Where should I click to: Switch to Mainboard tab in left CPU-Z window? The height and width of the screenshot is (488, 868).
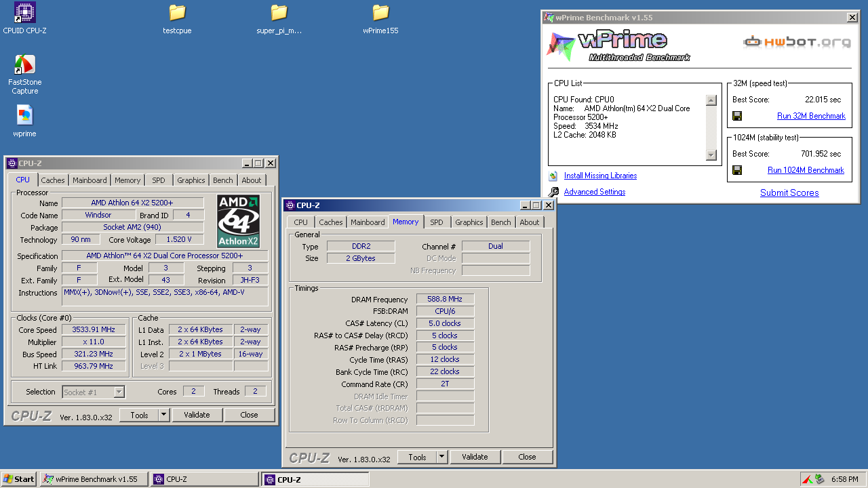[90, 180]
